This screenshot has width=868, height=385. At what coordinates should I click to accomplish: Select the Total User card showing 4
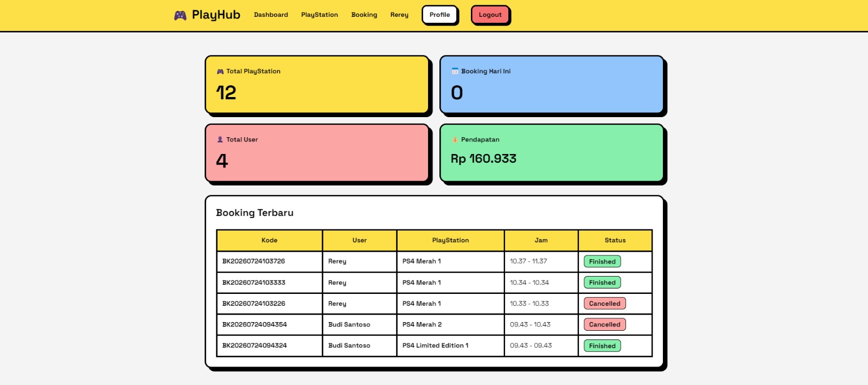point(317,153)
